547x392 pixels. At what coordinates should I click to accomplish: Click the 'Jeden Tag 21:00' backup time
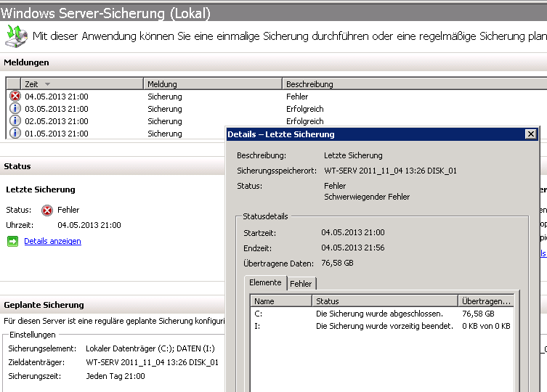point(116,376)
